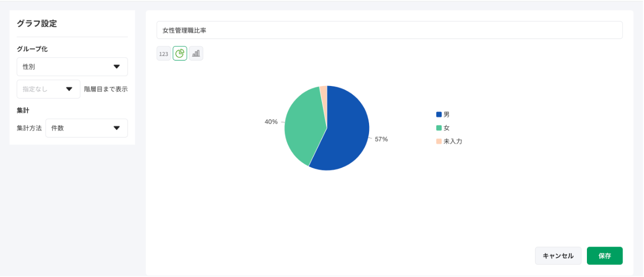Open the 性別 grouping dropdown
The height and width of the screenshot is (277, 644).
tap(72, 66)
